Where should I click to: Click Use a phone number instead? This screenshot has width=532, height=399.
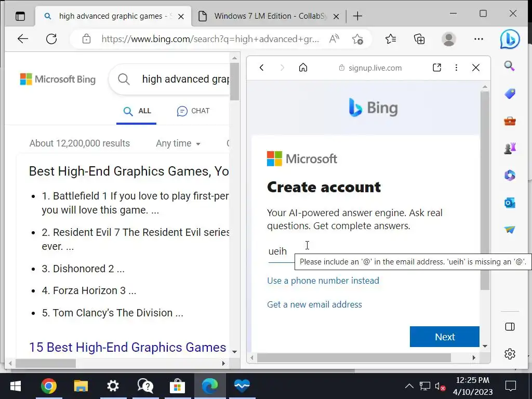click(323, 281)
